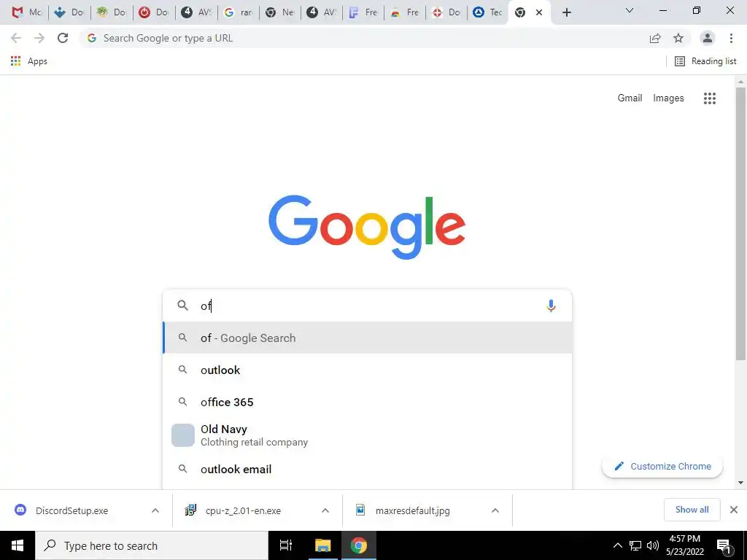Screen dimensions: 747x560
Task: Switch to the first 'Fre' tab
Action: click(363, 12)
